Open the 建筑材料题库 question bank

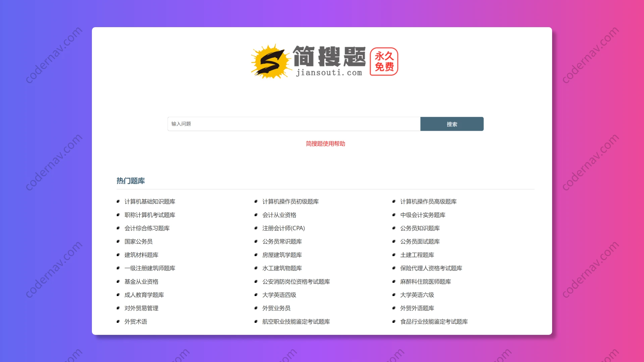pos(142,255)
